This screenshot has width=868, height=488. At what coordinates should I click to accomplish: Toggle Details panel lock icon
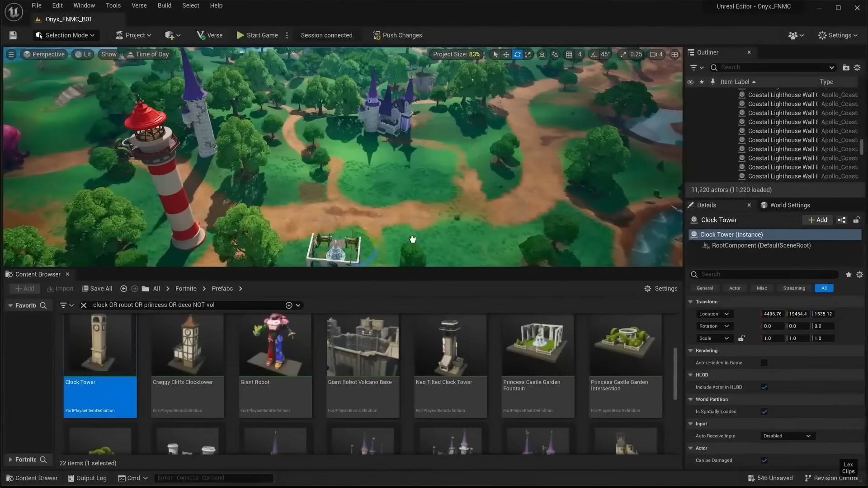coord(856,220)
